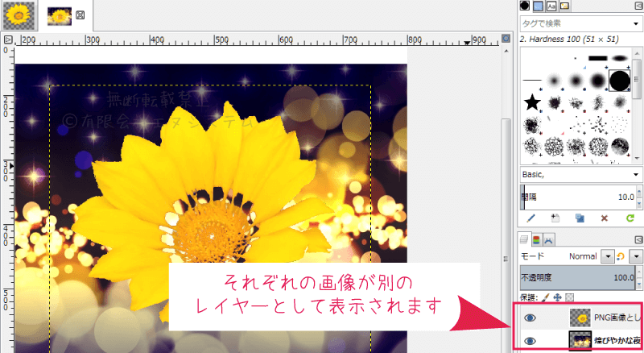
Task: Open the Patterns dock tab
Action: pos(538,6)
